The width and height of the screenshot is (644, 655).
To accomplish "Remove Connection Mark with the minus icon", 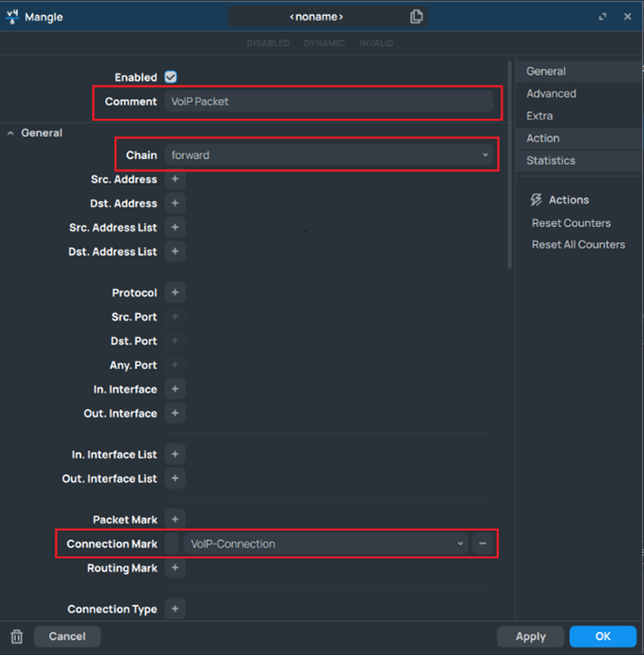I will (482, 544).
